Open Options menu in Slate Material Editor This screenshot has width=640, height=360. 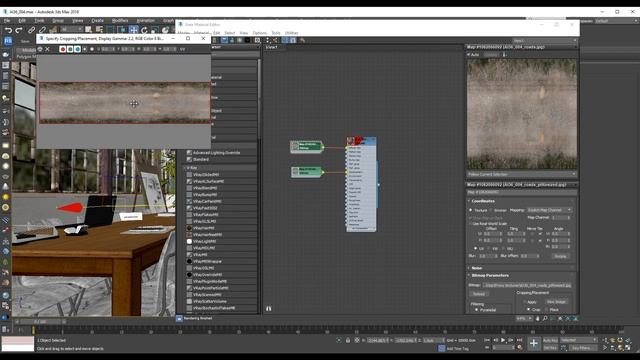tap(259, 33)
